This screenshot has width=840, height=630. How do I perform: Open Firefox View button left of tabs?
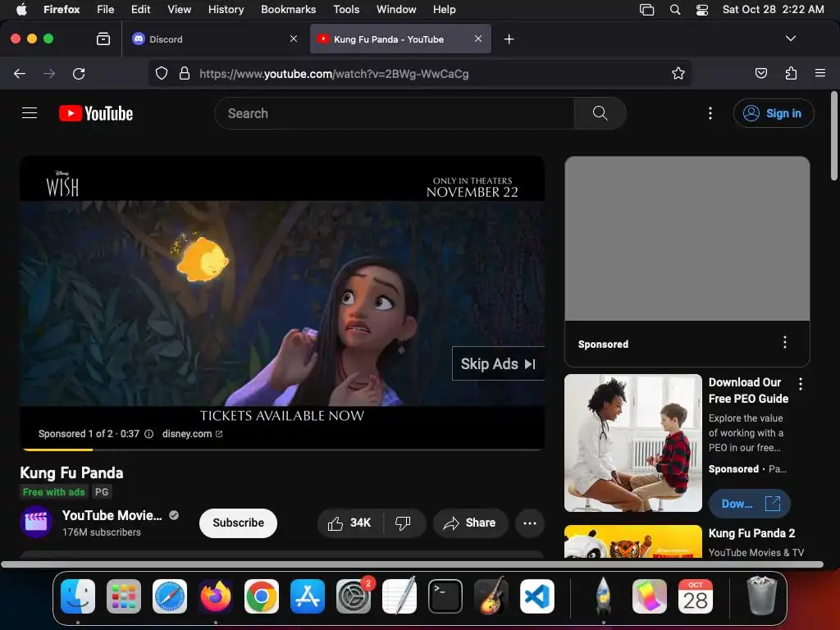103,39
